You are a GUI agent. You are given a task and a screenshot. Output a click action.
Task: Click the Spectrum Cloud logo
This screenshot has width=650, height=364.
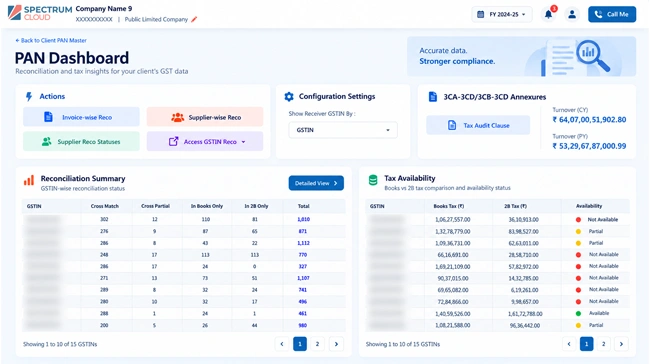40,13
